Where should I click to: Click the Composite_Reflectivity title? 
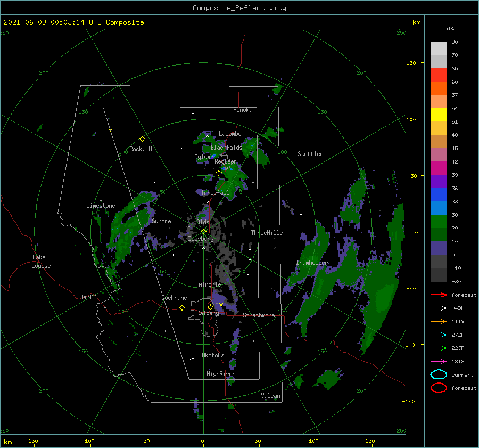(x=240, y=8)
